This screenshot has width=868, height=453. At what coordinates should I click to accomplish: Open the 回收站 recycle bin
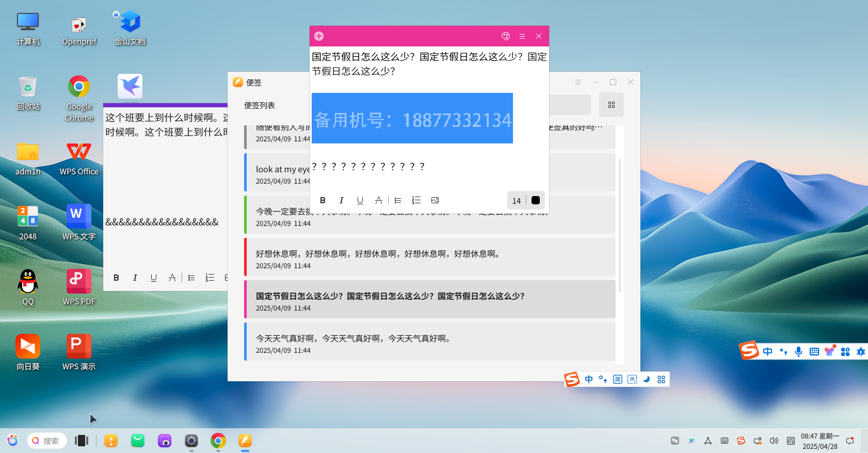(x=28, y=94)
